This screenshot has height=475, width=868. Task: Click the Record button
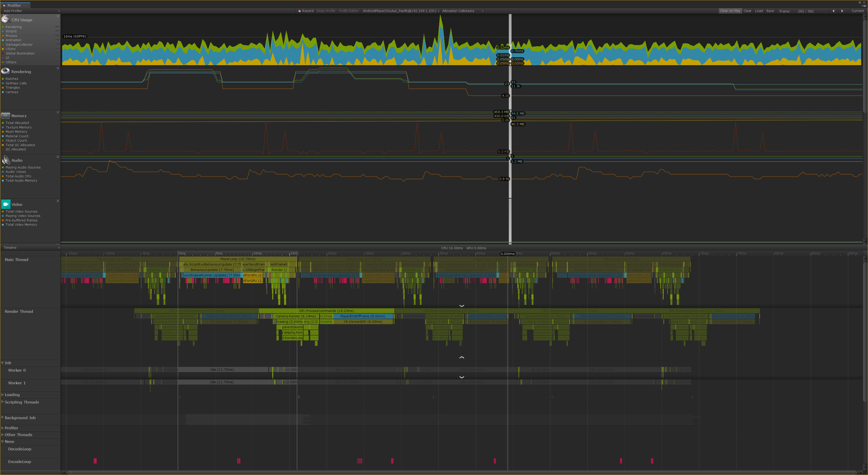(306, 11)
